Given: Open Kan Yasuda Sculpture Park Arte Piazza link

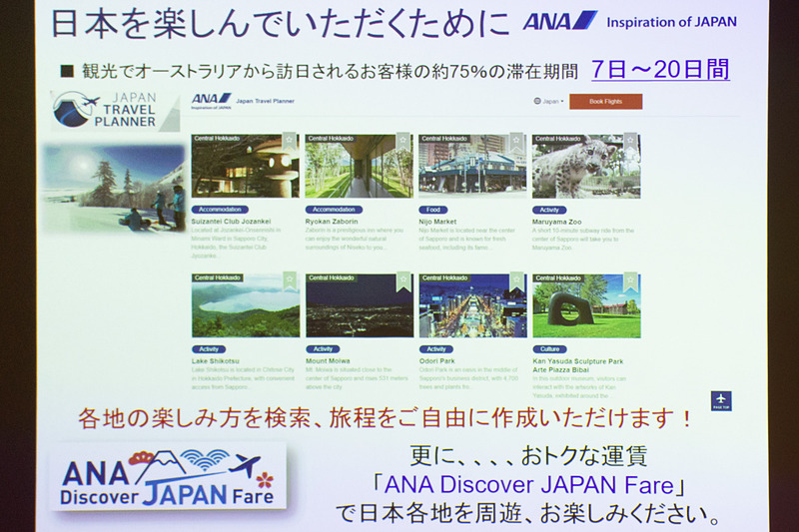Looking at the screenshot, I should [x=578, y=365].
